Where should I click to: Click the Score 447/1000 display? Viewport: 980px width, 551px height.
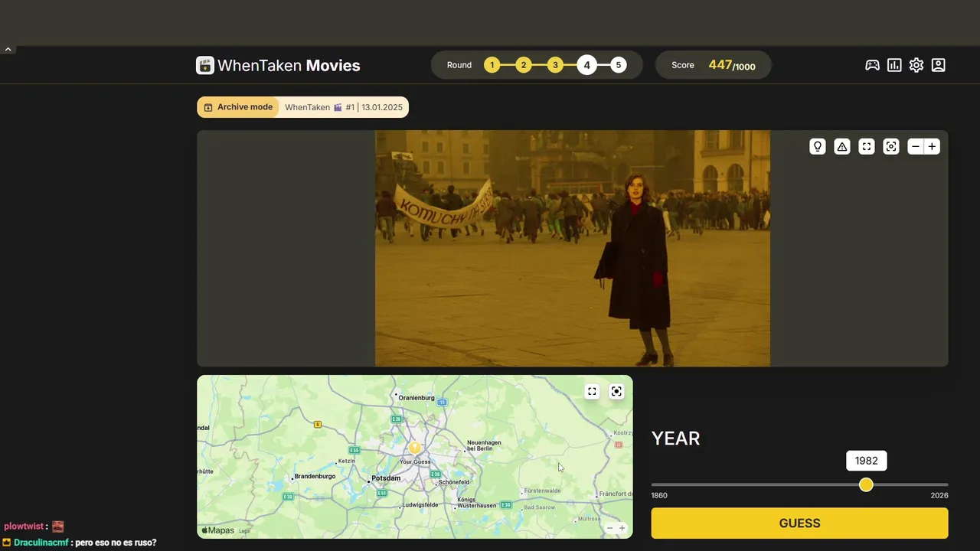pyautogui.click(x=714, y=65)
